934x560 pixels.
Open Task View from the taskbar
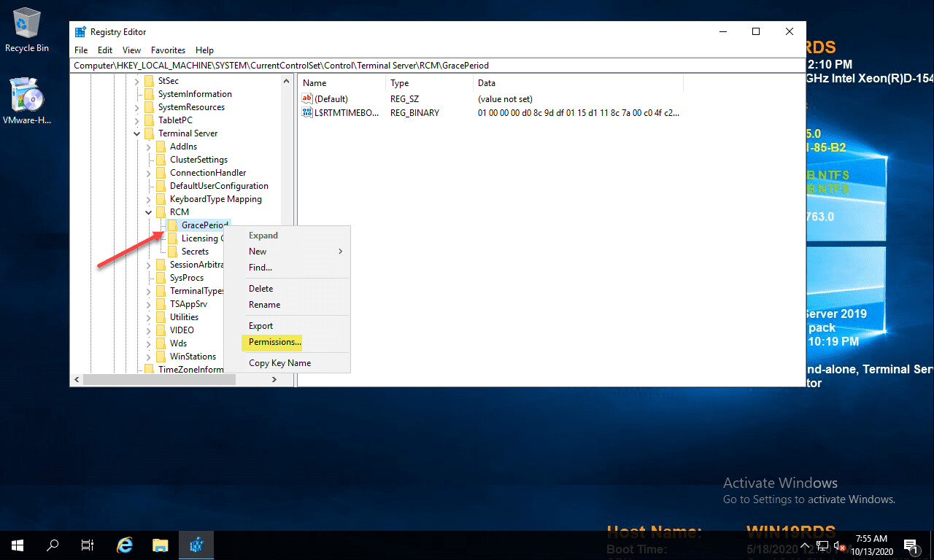point(88,545)
